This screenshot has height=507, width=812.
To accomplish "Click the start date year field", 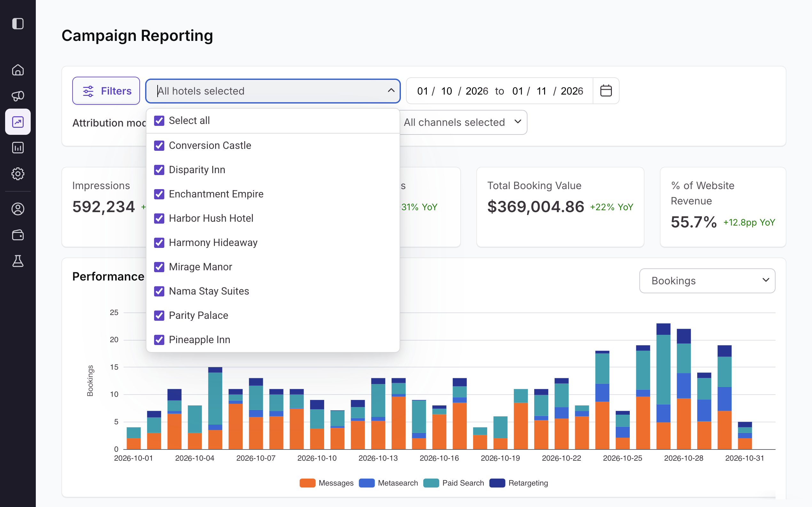I will (477, 91).
